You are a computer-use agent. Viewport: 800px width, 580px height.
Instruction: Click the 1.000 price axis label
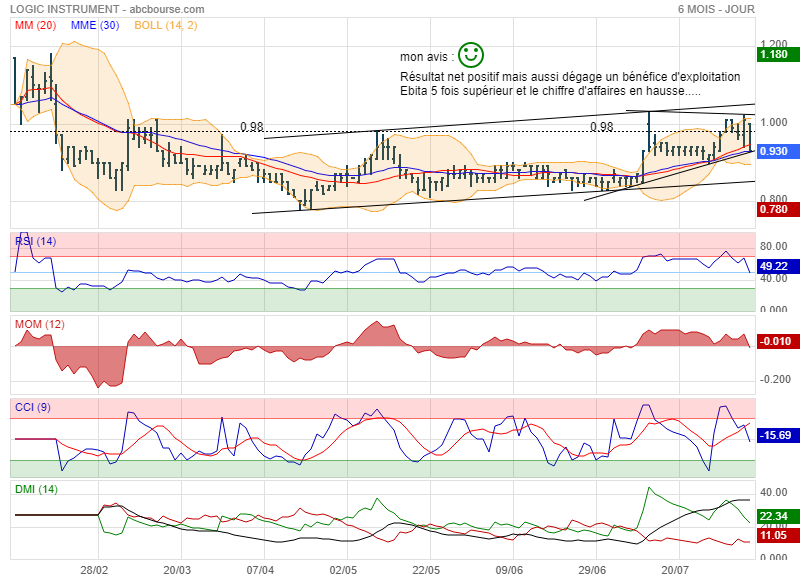[773, 122]
